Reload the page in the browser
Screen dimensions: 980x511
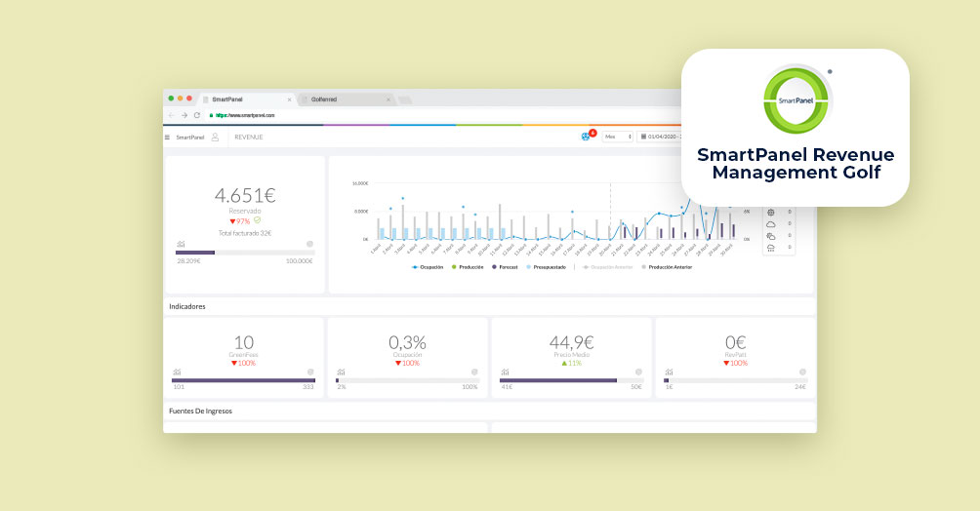197,115
